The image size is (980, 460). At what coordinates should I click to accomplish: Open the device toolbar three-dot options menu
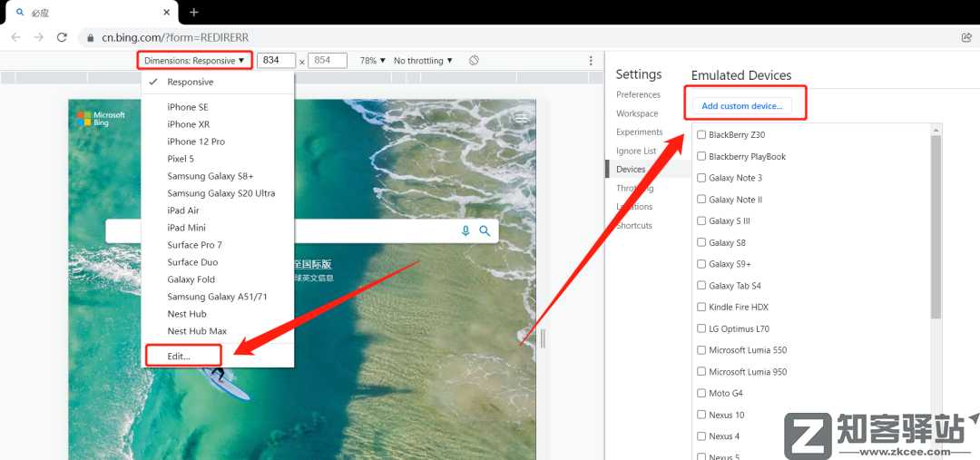[x=591, y=61]
